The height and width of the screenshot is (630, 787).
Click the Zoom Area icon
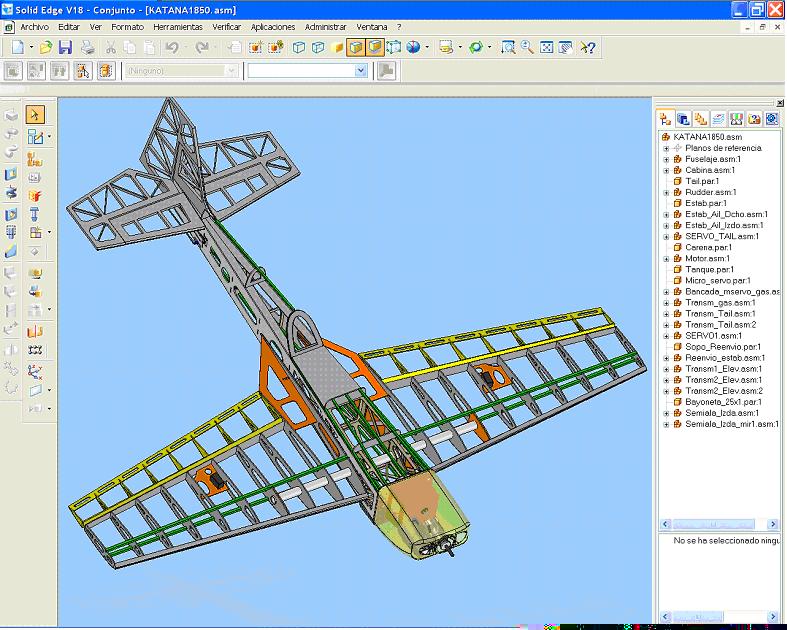coord(508,47)
